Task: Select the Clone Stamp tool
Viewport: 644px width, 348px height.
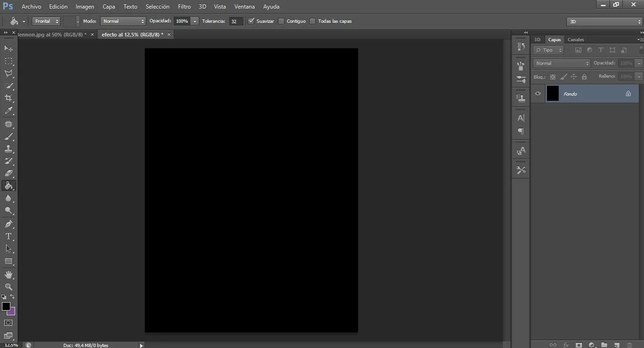Action: (9, 149)
